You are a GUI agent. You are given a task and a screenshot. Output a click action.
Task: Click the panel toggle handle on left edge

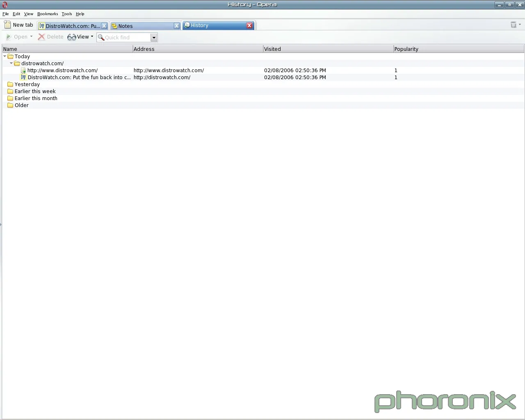coord(1,224)
